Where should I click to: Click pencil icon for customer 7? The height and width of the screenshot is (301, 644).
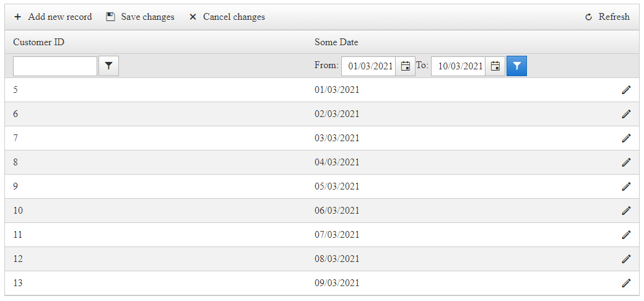[x=626, y=138]
